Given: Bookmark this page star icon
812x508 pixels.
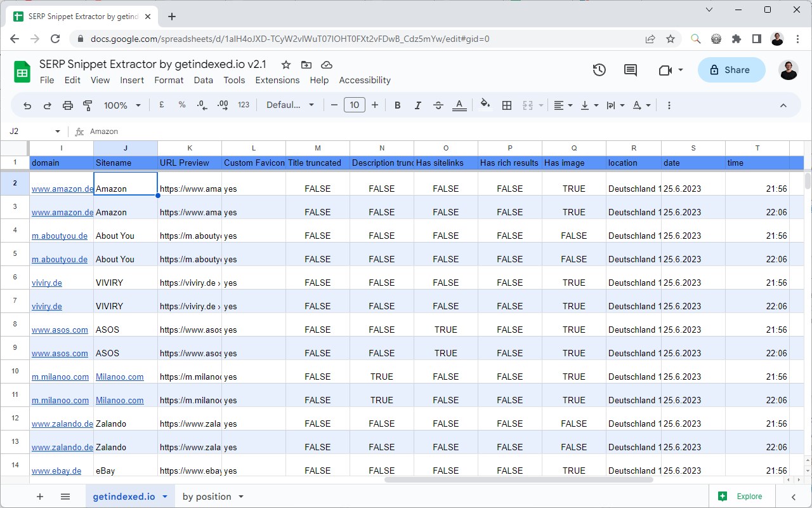Looking at the screenshot, I should (x=671, y=39).
